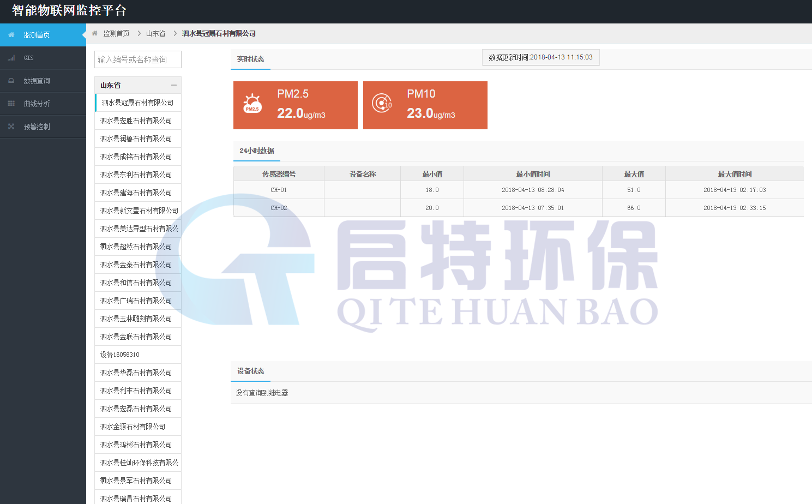The height and width of the screenshot is (504, 812).
Task: Click the 没有查询到继电器 message
Action: click(x=262, y=393)
